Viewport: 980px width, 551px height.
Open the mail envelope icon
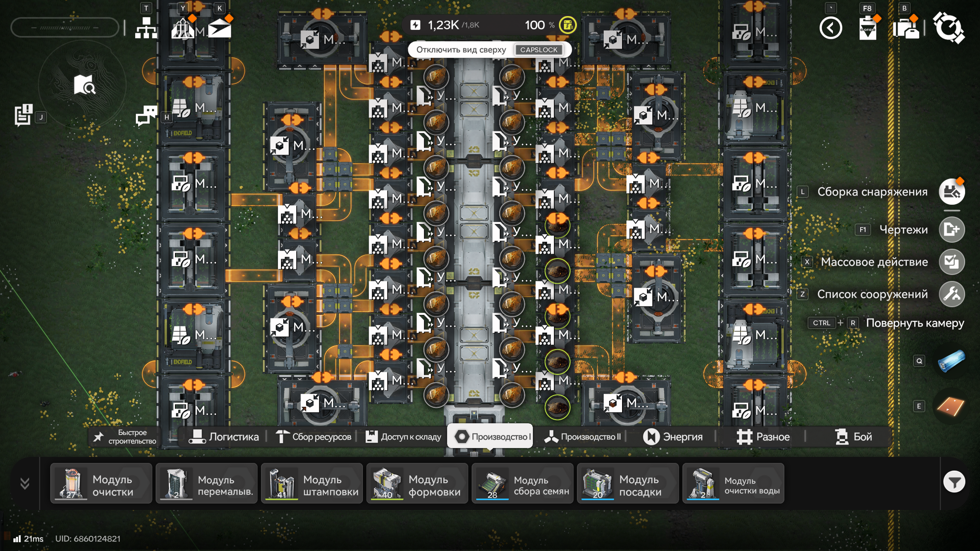[x=220, y=28]
